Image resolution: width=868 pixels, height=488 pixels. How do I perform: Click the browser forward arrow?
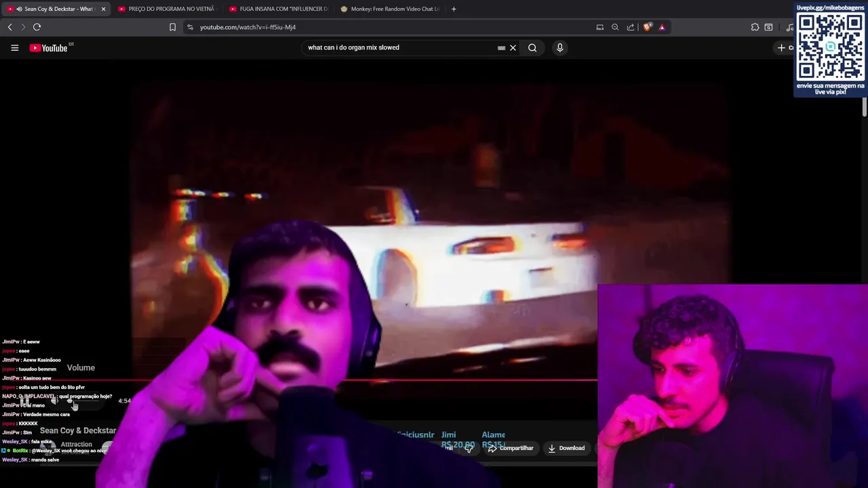coord(23,27)
